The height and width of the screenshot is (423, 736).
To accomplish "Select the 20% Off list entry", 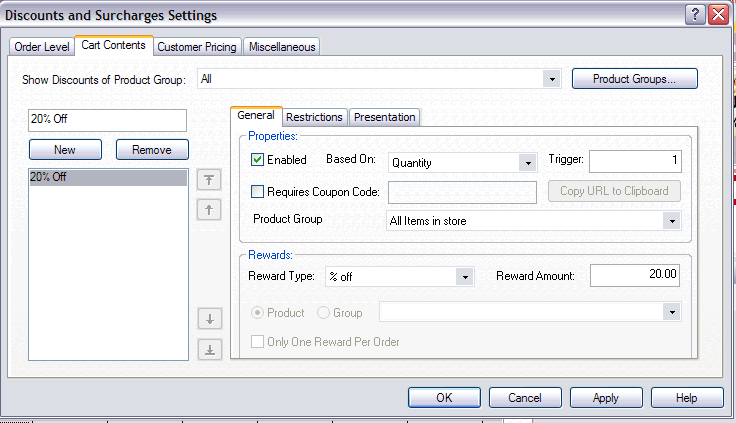I will [x=107, y=177].
